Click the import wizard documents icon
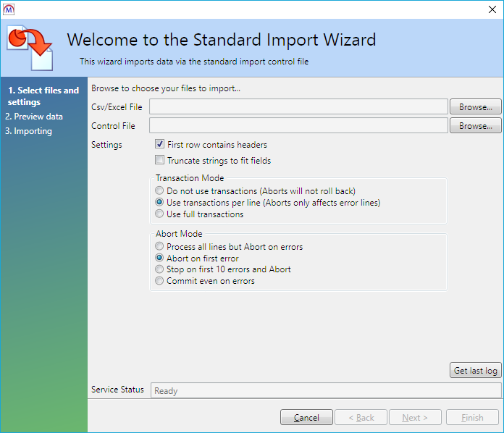Image resolution: width=504 pixels, height=433 pixels. [30, 45]
